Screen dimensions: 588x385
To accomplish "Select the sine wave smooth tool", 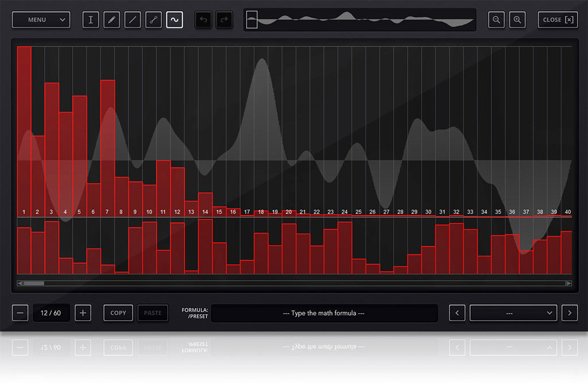I will coord(175,20).
